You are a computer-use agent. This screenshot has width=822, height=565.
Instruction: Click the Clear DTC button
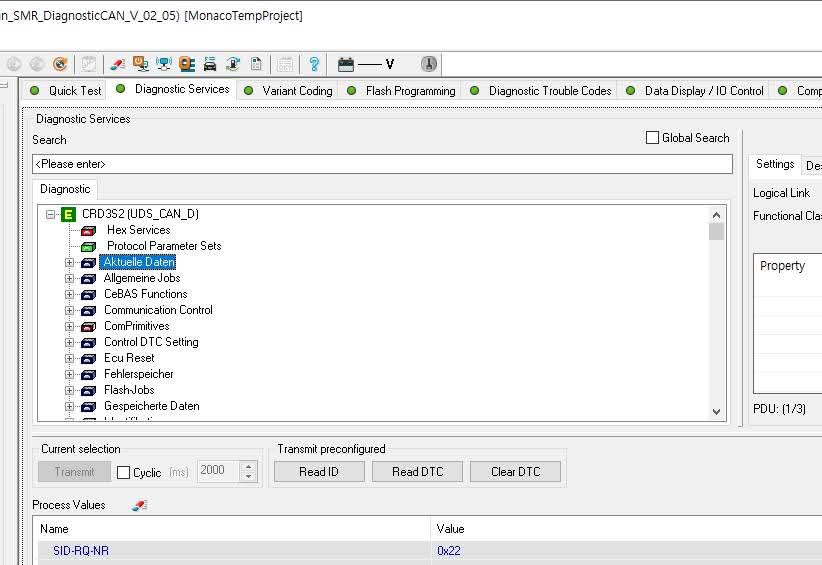pyautogui.click(x=515, y=472)
